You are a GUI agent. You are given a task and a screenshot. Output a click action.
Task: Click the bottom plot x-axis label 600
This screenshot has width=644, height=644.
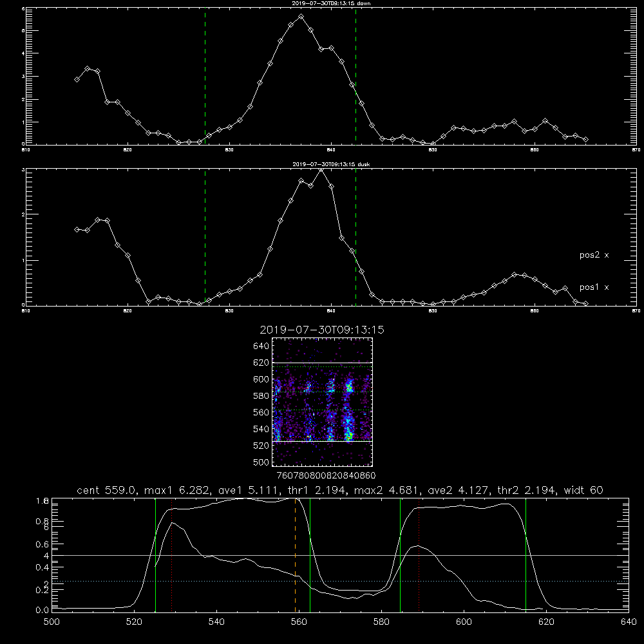pyautogui.click(x=464, y=622)
